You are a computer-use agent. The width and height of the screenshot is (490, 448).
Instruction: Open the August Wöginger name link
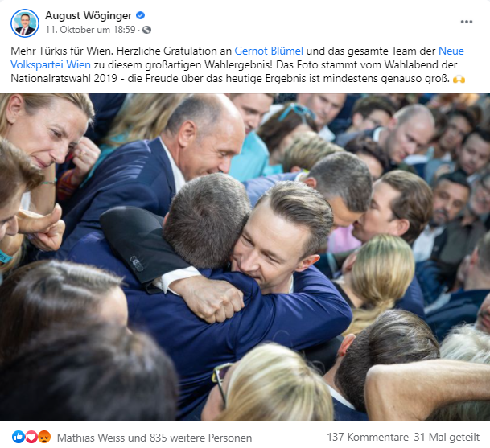(x=89, y=15)
